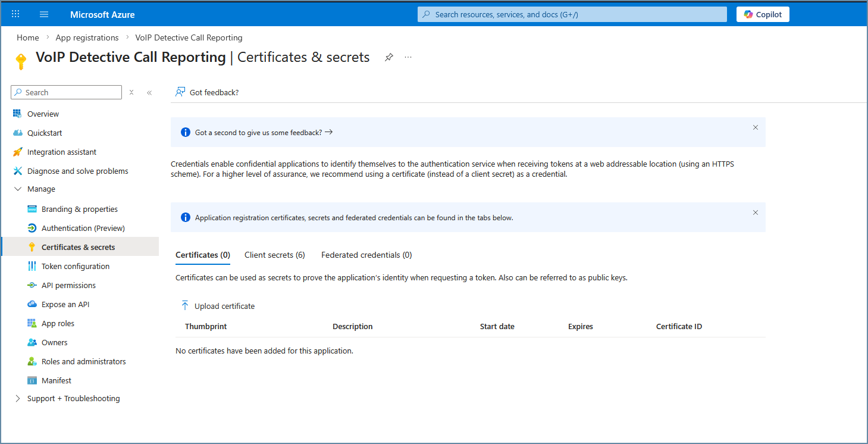Screen dimensions: 868x444
Task: Go to App registrations breadcrumb
Action: pyautogui.click(x=87, y=37)
